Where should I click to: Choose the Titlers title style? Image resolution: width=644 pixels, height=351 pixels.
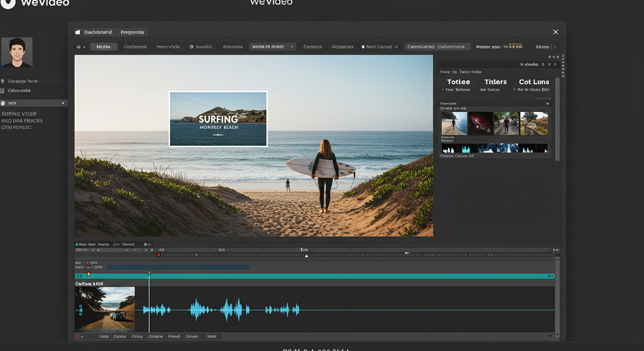495,82
